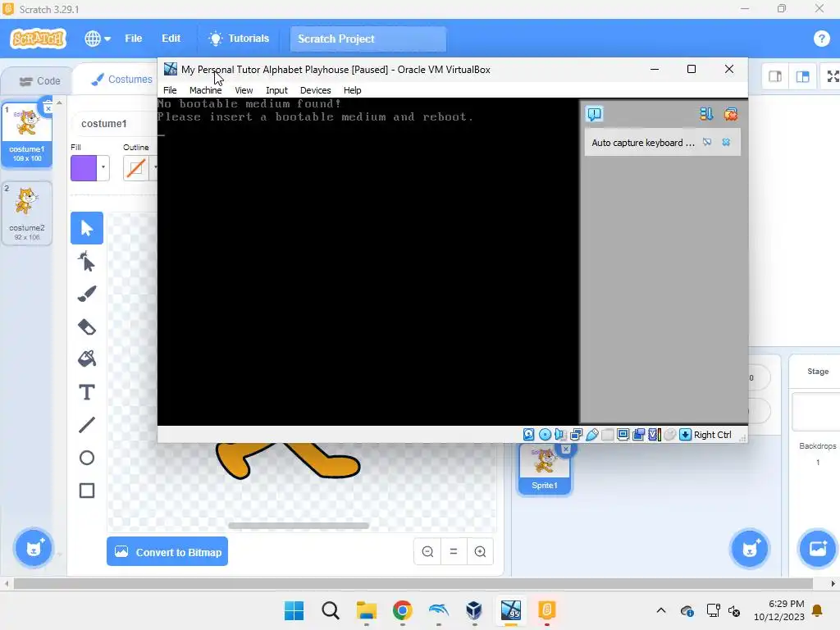The image size is (840, 630).
Task: Delete all VirtualBox notifications icon
Action: (x=731, y=113)
